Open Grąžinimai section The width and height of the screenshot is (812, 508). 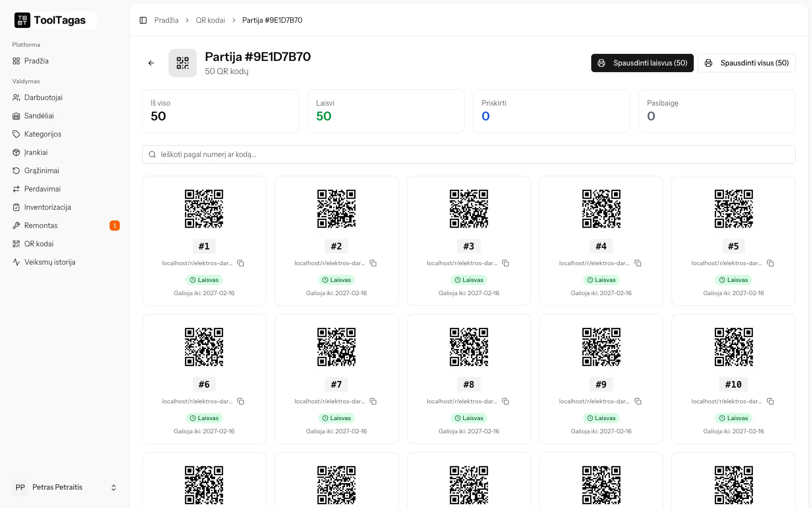click(65, 171)
